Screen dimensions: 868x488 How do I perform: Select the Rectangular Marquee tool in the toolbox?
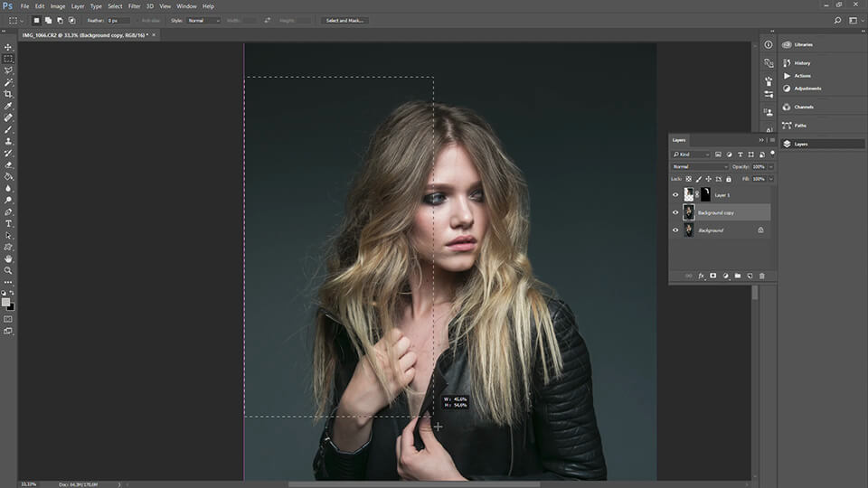click(x=8, y=59)
